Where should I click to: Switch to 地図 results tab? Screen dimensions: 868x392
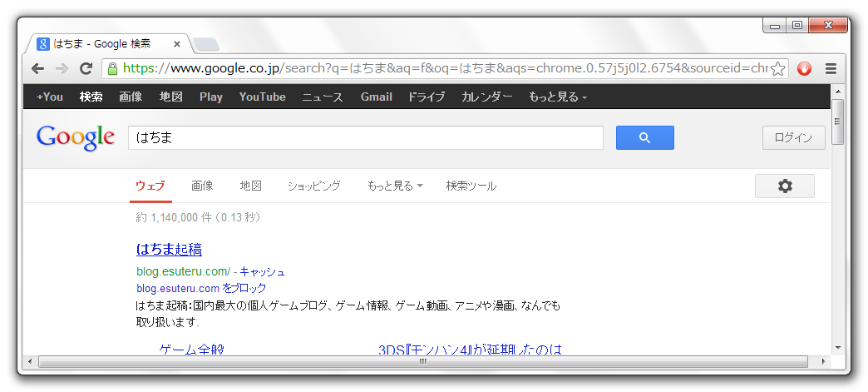pos(251,186)
